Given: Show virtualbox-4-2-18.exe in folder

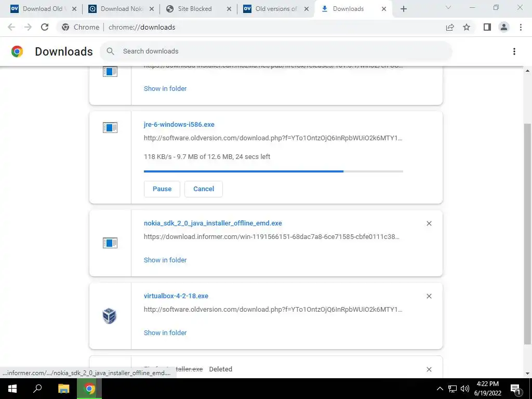Looking at the screenshot, I should pos(165,333).
